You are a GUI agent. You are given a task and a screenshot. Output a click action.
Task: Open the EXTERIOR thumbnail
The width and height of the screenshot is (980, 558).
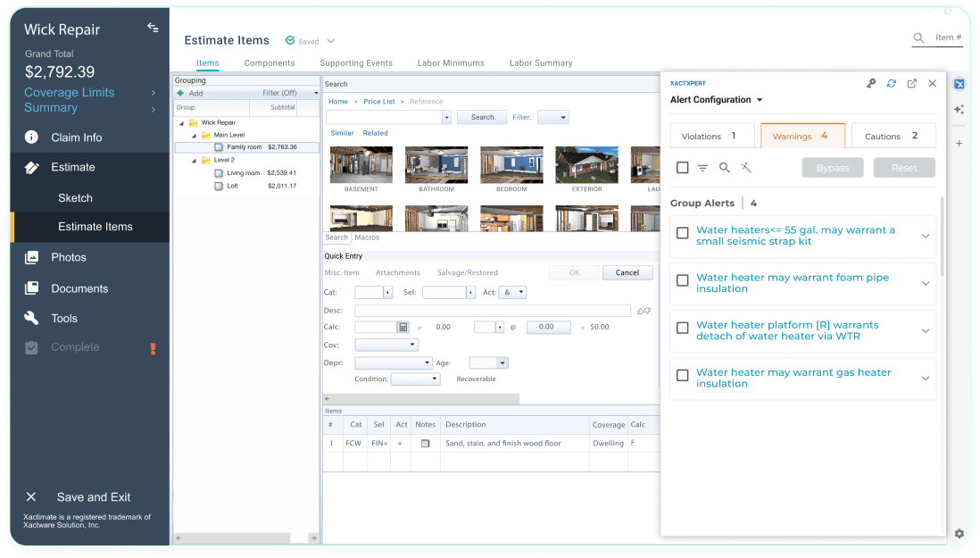(x=586, y=165)
